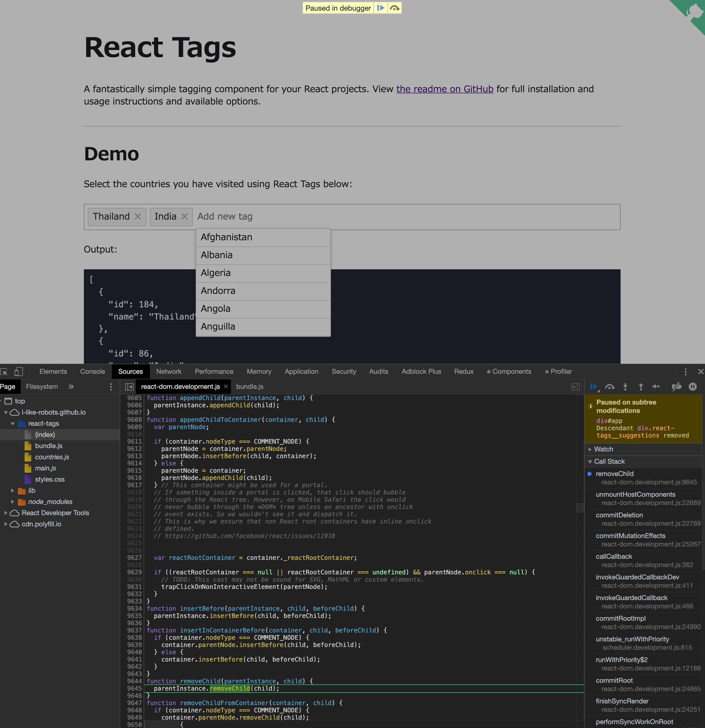The image size is (705, 728).
Task: Choose Afghanistan suggestion
Action: 263,237
